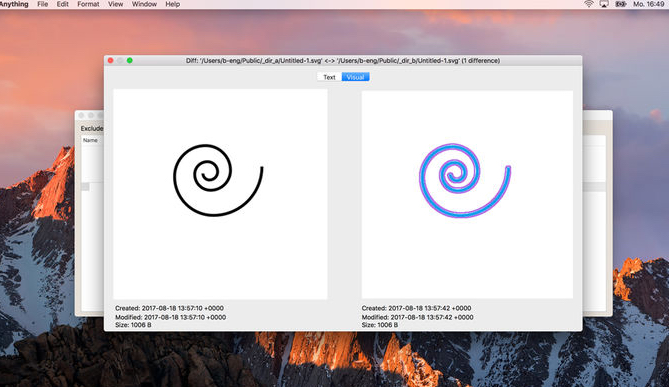Switch to the Text diff view
The image size is (669, 387).
329,77
